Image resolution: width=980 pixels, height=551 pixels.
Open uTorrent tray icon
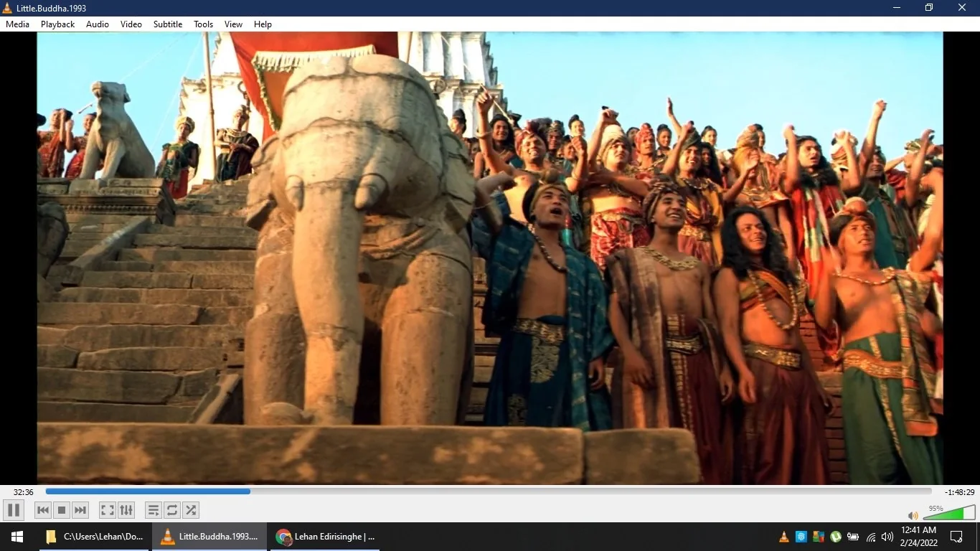click(x=836, y=537)
